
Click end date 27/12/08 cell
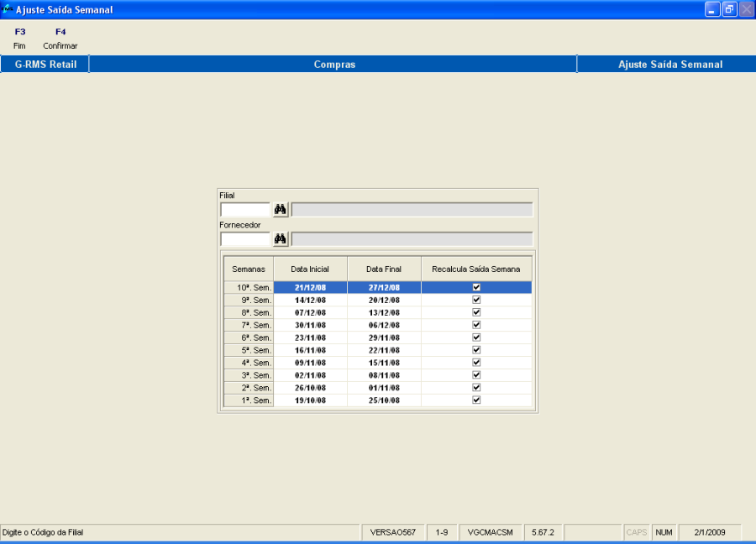pyautogui.click(x=384, y=288)
